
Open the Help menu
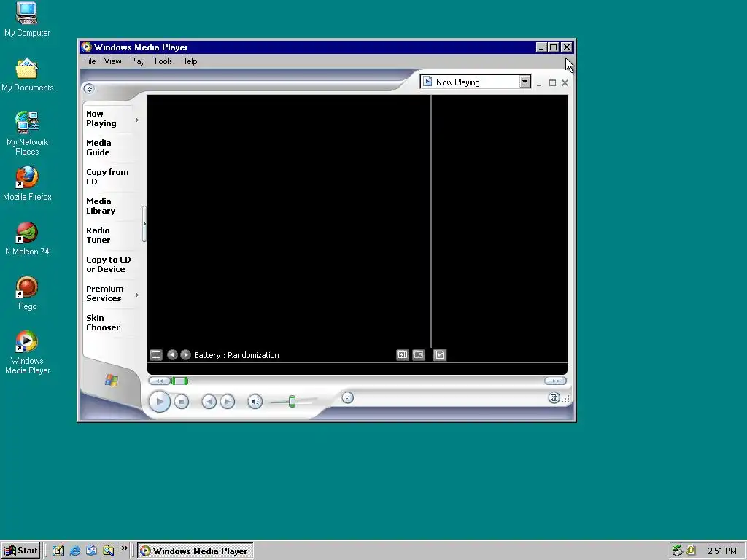pyautogui.click(x=189, y=61)
